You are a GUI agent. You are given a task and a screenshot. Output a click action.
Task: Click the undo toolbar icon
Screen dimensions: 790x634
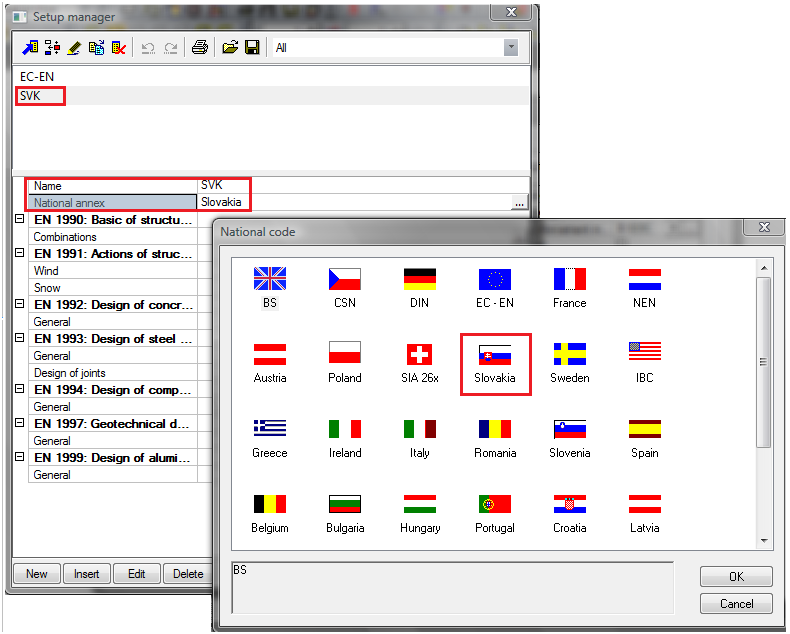pyautogui.click(x=148, y=48)
